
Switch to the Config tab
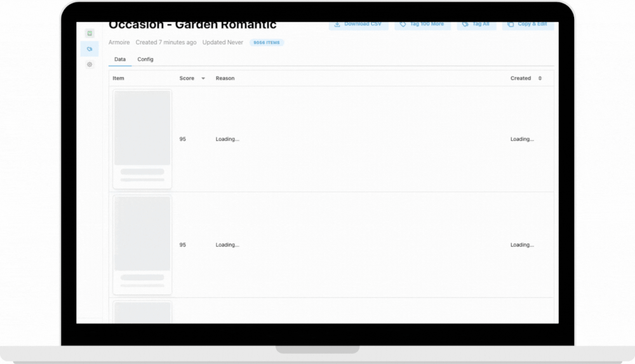tap(145, 60)
